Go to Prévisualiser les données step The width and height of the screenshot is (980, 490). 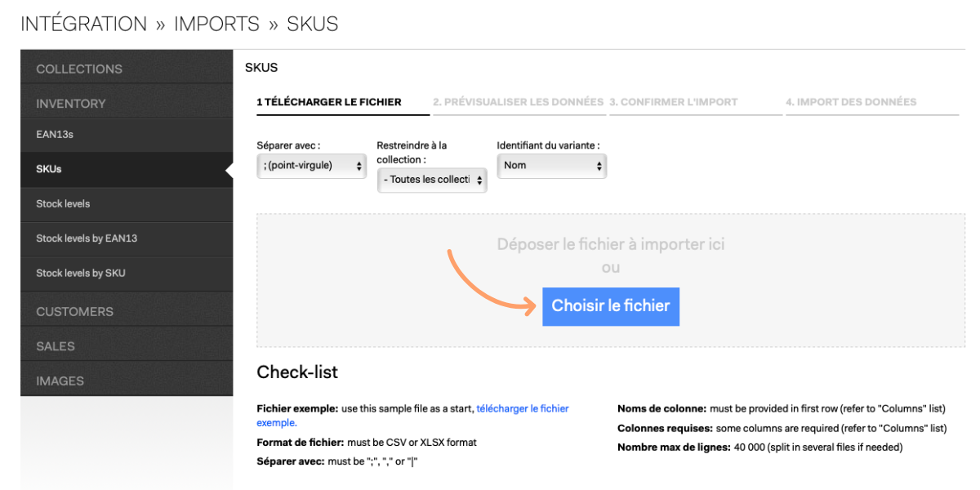(519, 102)
